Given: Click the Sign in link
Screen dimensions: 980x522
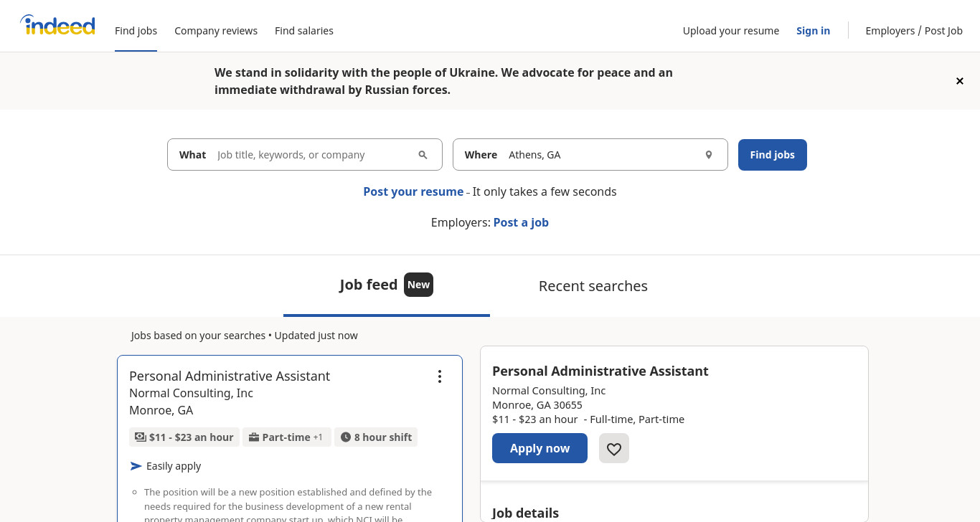Looking at the screenshot, I should [x=813, y=31].
